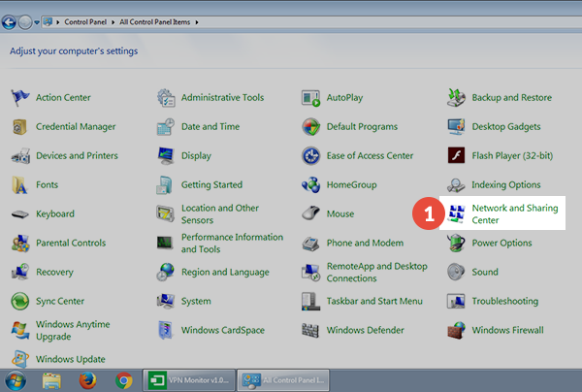Open the Network and Sharing Center link
The height and width of the screenshot is (392, 582).
[x=515, y=213]
